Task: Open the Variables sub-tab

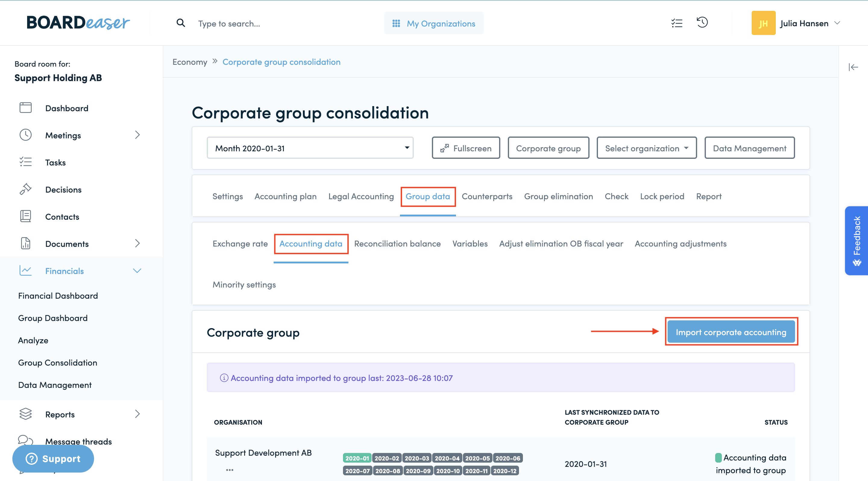Action: [x=470, y=244]
